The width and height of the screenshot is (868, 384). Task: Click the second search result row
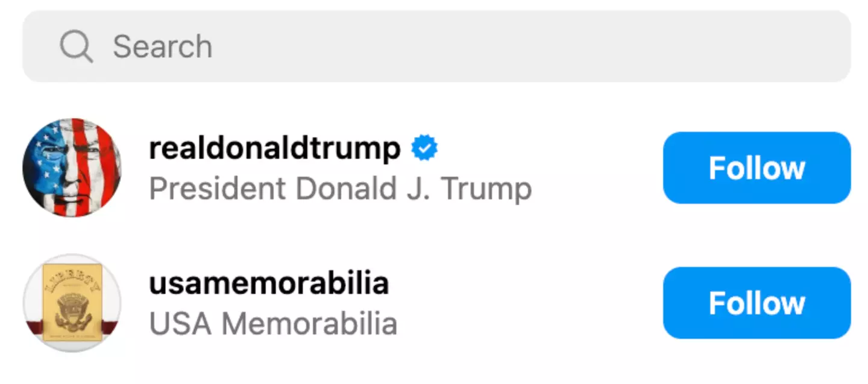tap(362, 303)
